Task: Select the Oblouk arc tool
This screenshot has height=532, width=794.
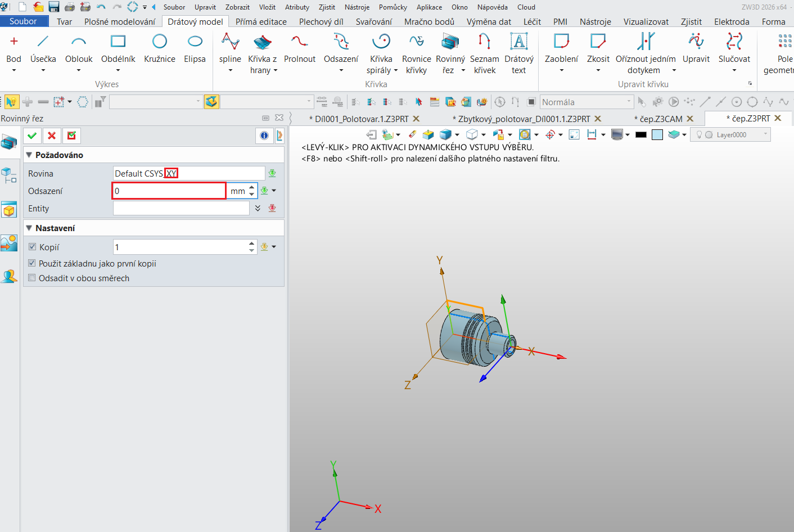Action: coord(79,48)
